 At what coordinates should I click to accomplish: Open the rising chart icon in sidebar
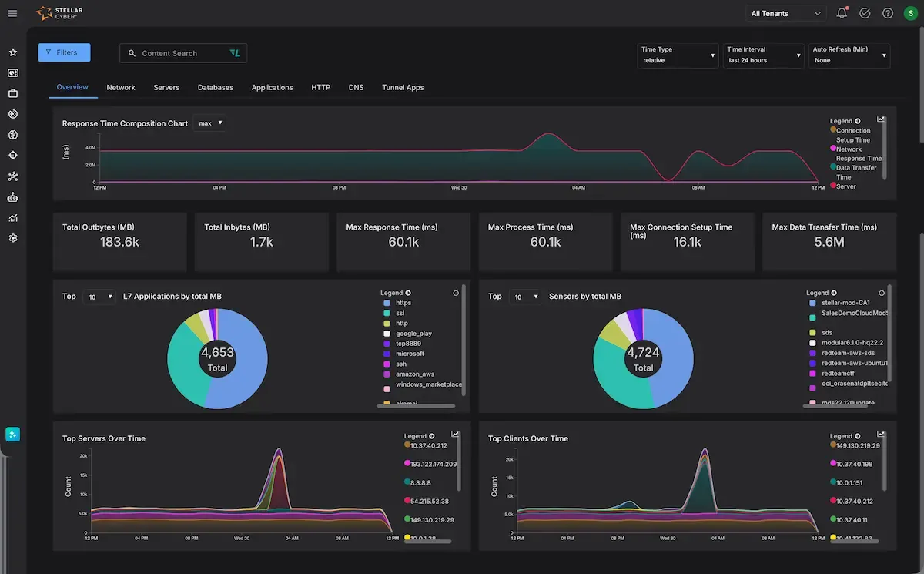(13, 218)
